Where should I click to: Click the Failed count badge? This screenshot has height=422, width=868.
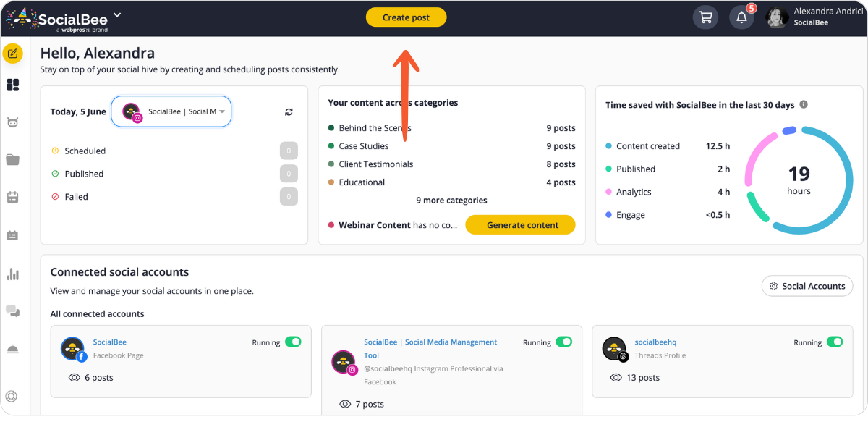pos(289,196)
